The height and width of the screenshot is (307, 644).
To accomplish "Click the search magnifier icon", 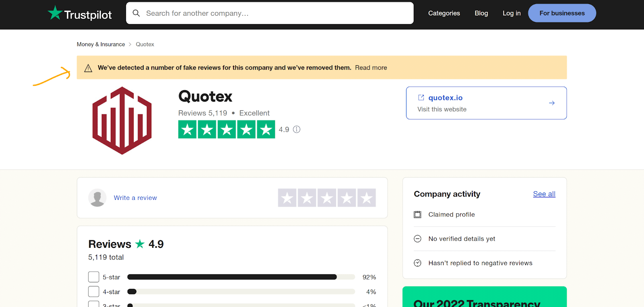I will coord(136,13).
